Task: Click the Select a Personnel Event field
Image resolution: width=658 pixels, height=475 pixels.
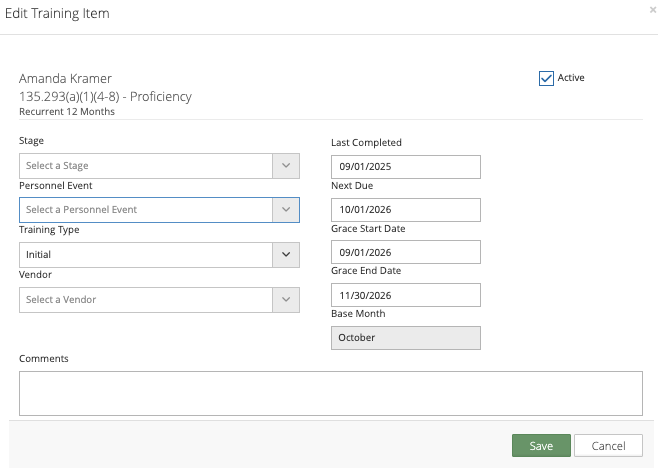Action: (x=146, y=210)
